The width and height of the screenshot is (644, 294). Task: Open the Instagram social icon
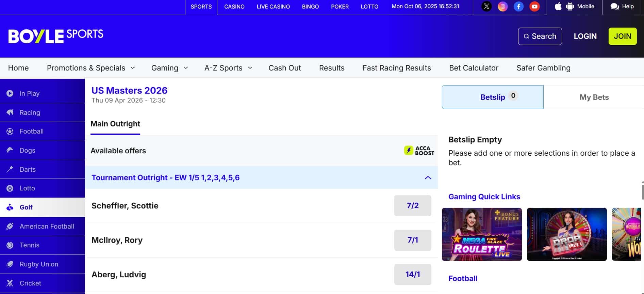point(502,6)
